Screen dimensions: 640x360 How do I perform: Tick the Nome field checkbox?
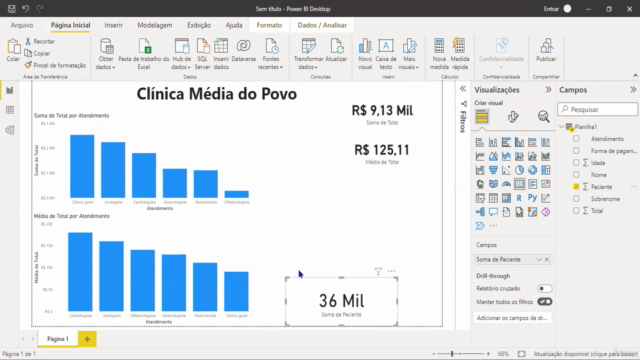[576, 175]
